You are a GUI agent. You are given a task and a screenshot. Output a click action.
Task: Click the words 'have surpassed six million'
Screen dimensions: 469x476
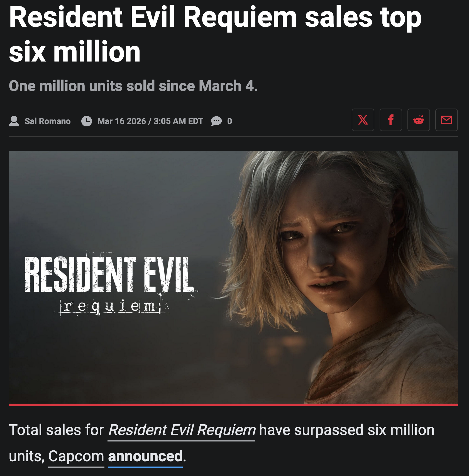click(x=347, y=430)
